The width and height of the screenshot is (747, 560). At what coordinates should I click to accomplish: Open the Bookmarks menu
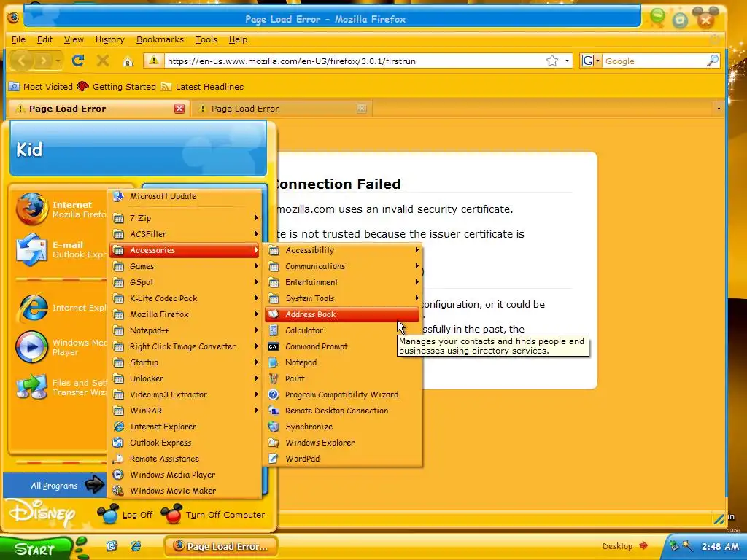click(x=160, y=39)
